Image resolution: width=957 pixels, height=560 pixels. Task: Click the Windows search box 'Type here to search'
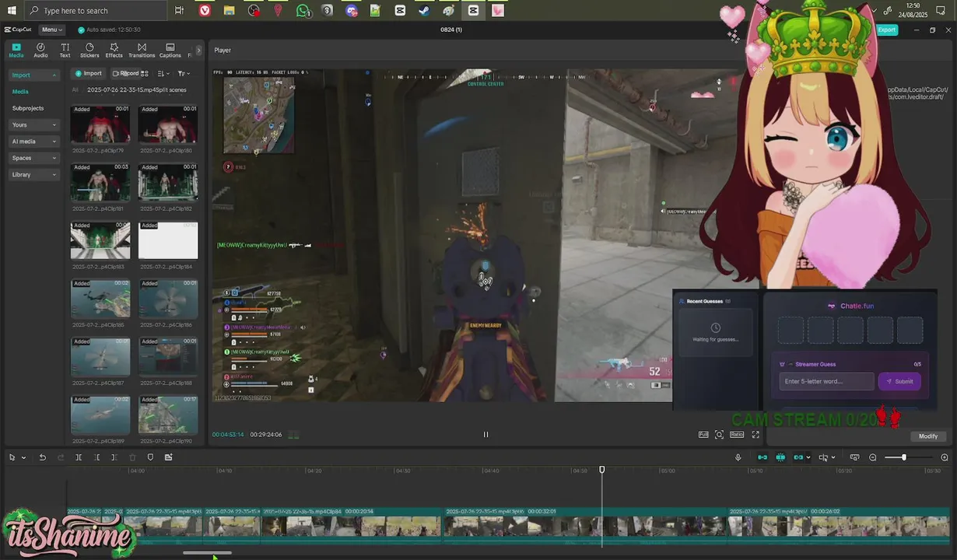click(95, 10)
